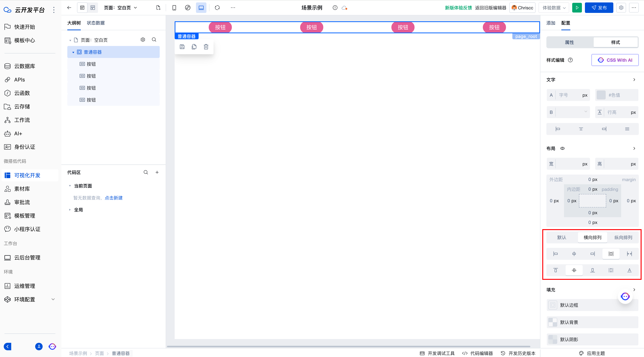Click the 字号 font size input

pyautogui.click(x=568, y=95)
